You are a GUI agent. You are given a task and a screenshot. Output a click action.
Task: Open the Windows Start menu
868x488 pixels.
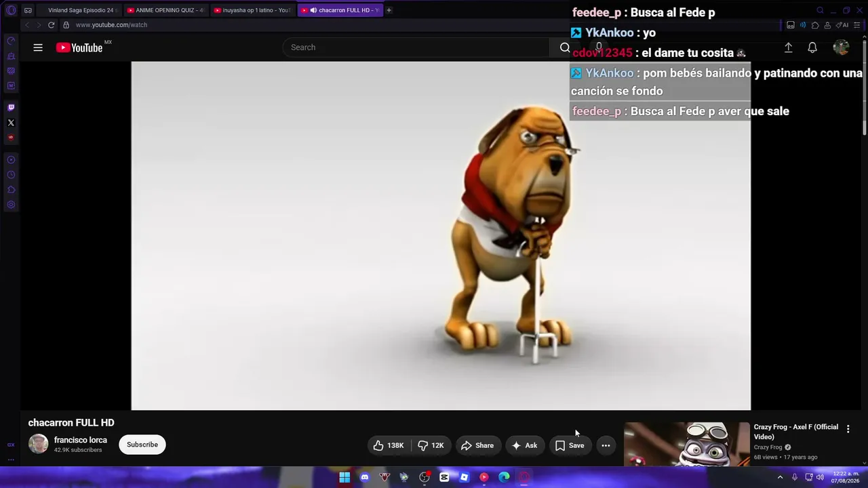coord(344,477)
